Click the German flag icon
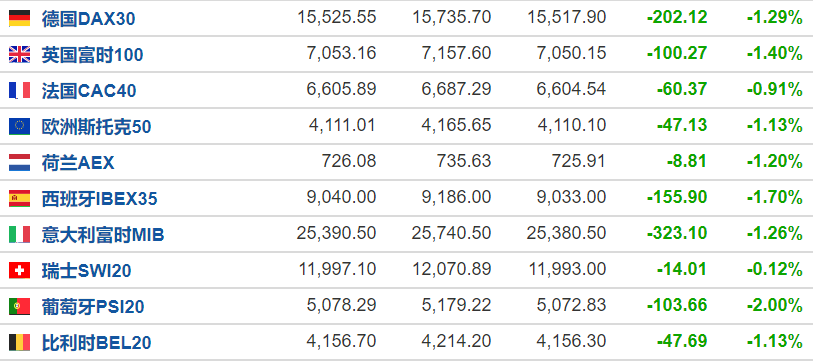Image resolution: width=813 pixels, height=361 pixels. coord(19,18)
